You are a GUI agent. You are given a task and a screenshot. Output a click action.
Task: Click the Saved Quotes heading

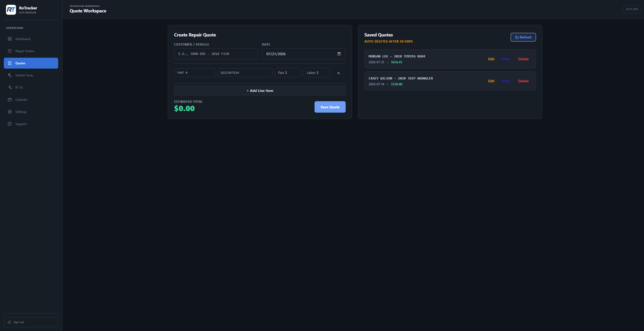click(x=379, y=35)
